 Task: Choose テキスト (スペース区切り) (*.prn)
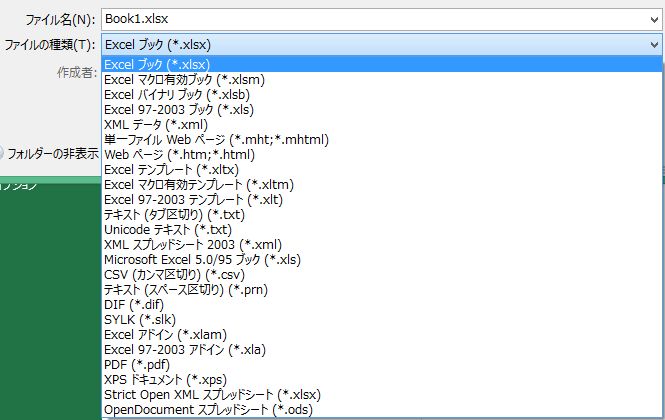click(x=382, y=290)
